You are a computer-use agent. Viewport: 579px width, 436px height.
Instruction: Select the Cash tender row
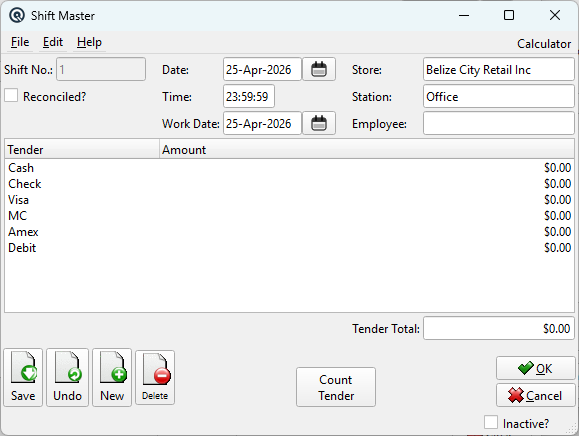click(x=290, y=168)
